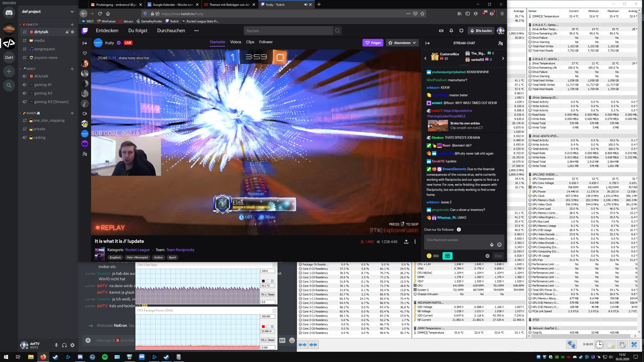Open Twitch whispers chat bubble icon
The image size is (644, 362).
point(461,31)
